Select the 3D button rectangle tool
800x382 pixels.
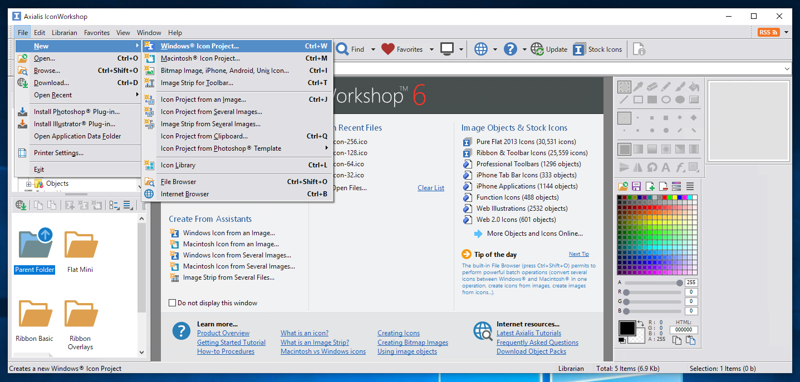point(693,100)
